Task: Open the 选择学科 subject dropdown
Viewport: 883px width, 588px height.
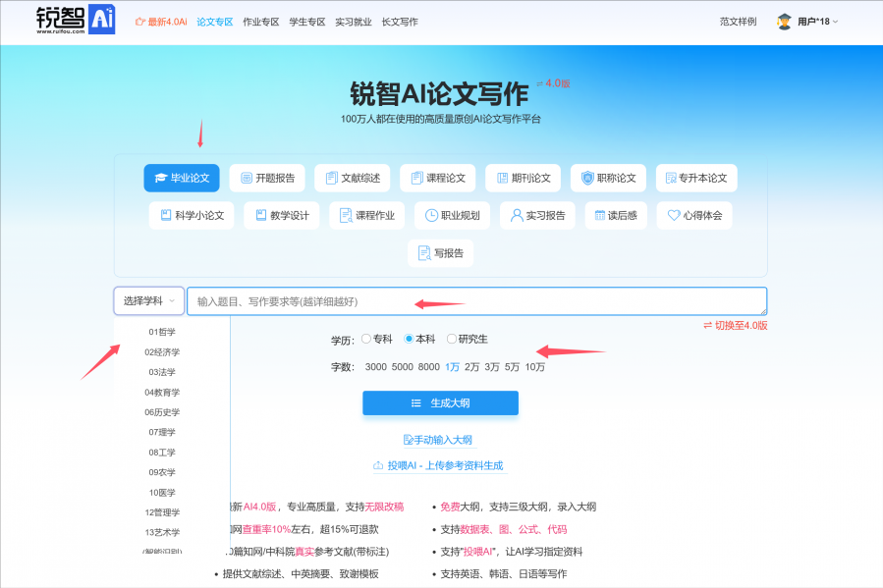Action: [147, 300]
